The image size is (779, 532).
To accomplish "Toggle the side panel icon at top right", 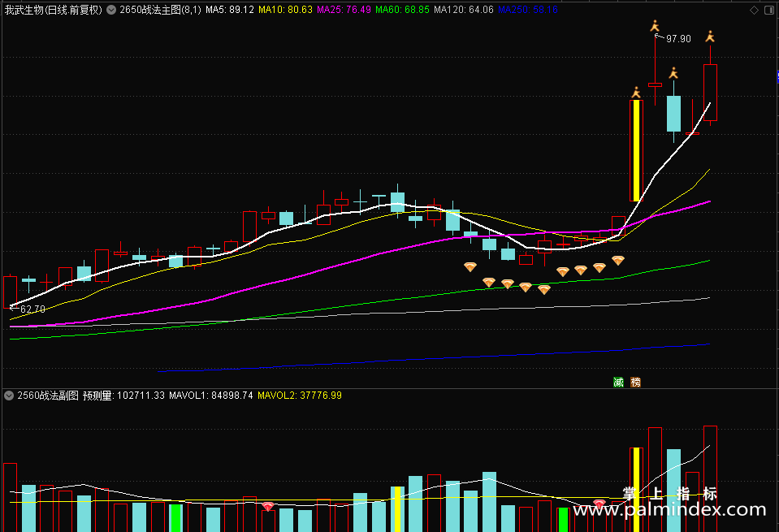I will [769, 10].
